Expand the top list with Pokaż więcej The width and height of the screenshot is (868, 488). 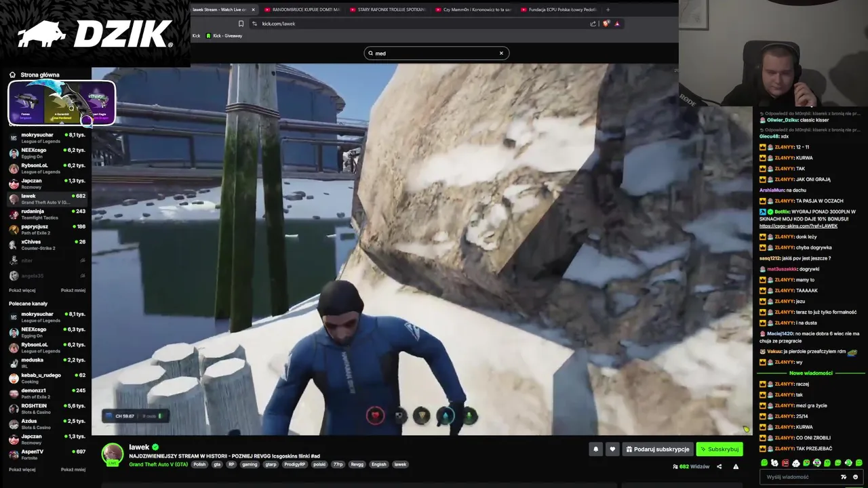tap(22, 290)
